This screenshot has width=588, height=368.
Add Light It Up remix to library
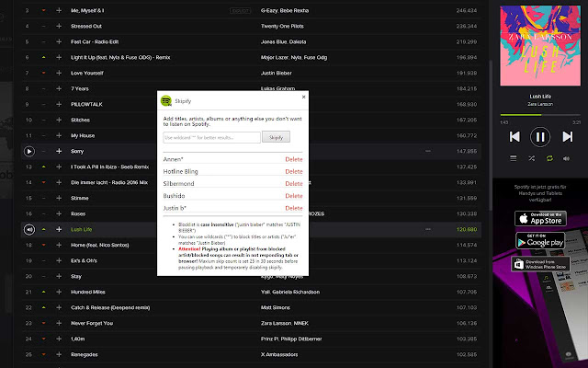[x=59, y=57]
